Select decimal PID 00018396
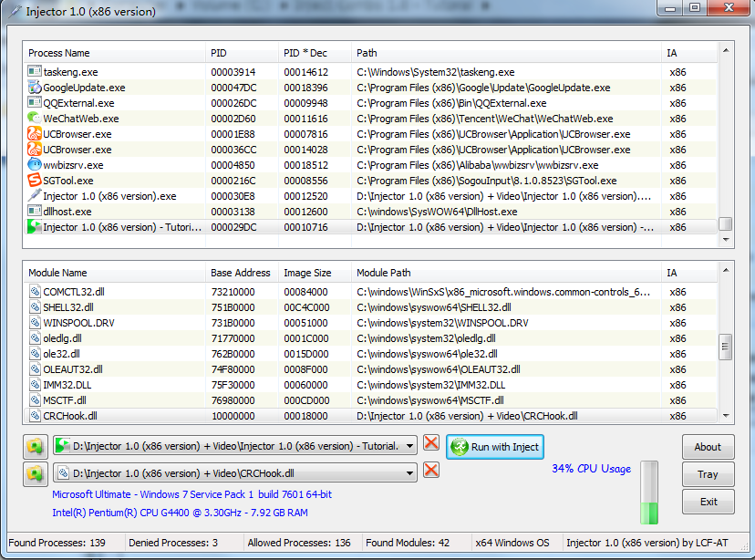 [305, 88]
